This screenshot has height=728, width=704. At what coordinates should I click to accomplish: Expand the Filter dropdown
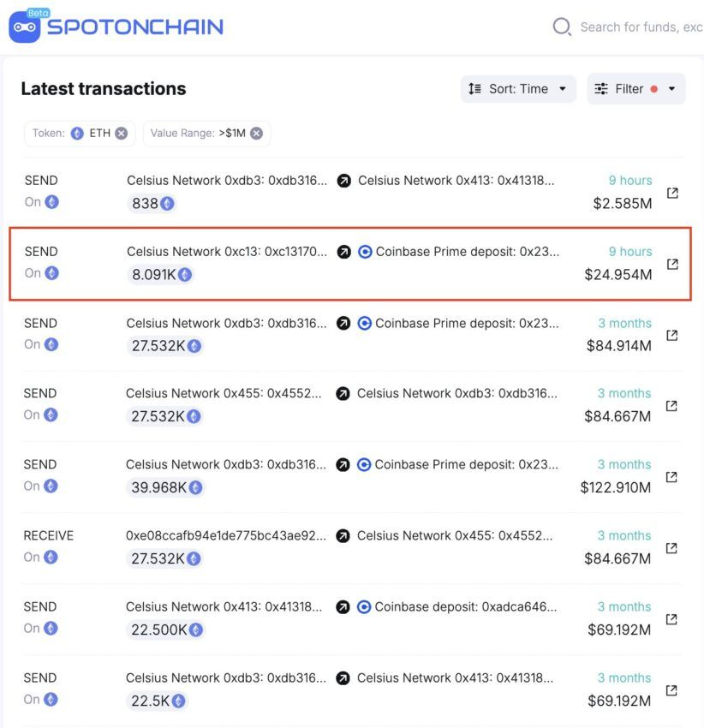635,89
